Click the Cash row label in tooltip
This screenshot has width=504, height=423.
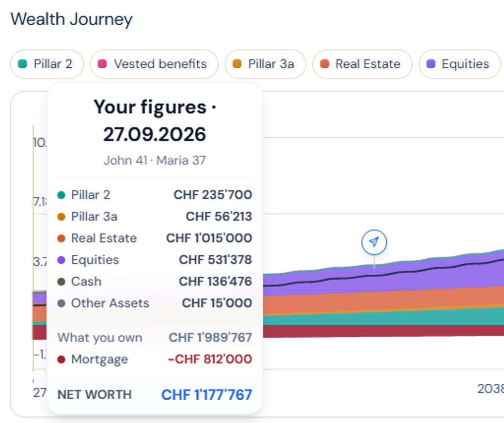86,281
